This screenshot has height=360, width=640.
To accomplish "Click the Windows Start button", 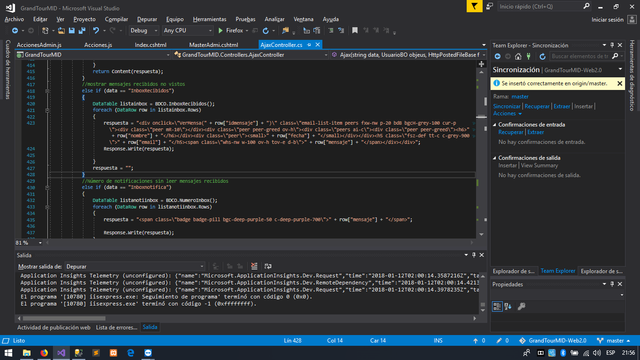I will pos(8,353).
